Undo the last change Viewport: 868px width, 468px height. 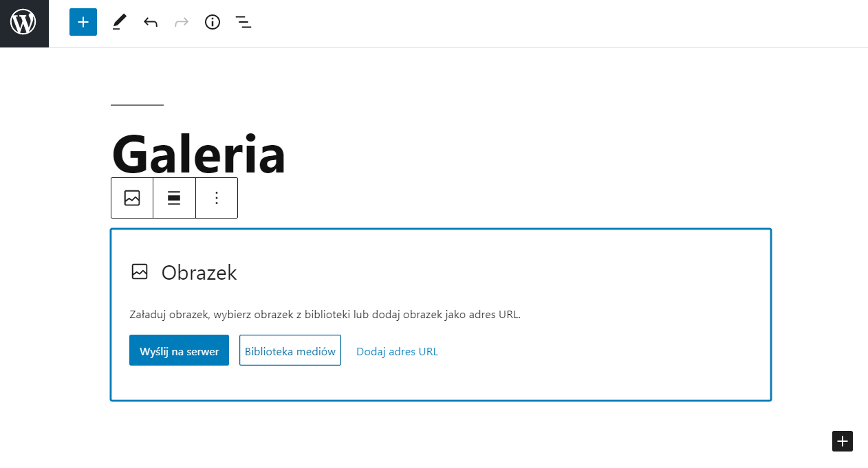(x=151, y=23)
